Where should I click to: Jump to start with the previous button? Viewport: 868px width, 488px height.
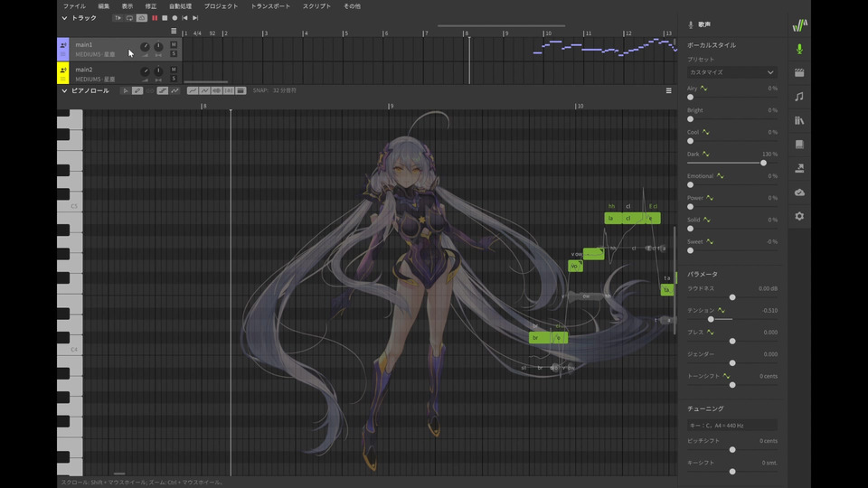(x=184, y=18)
